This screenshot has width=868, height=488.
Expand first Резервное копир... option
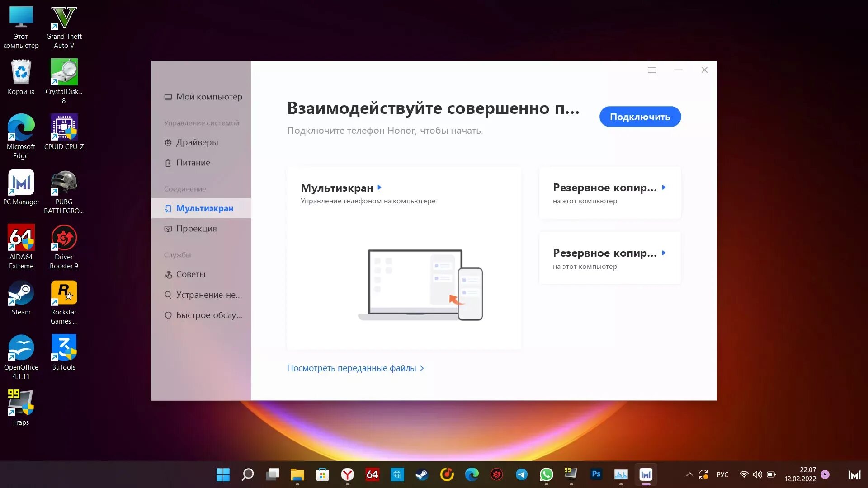click(664, 187)
